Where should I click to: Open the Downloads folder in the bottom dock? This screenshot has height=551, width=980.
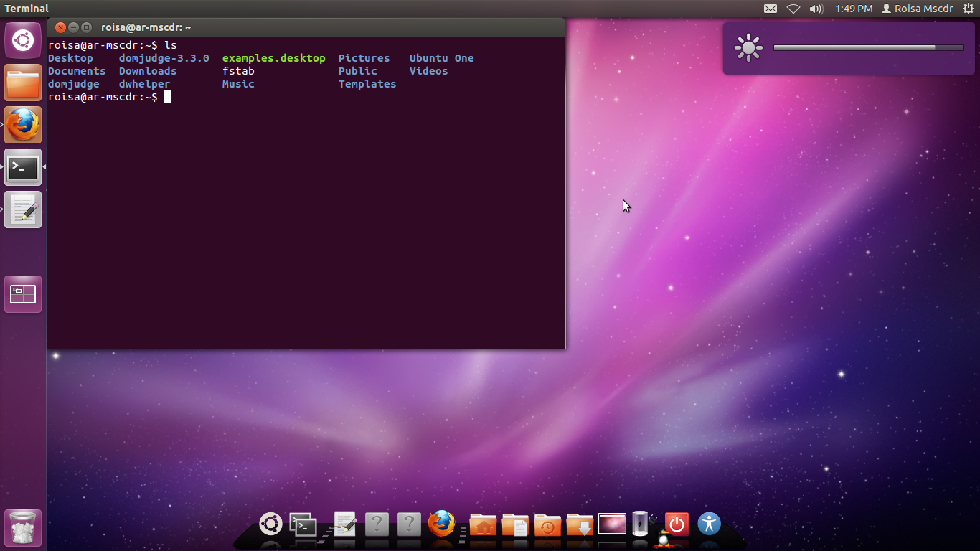coord(579,525)
